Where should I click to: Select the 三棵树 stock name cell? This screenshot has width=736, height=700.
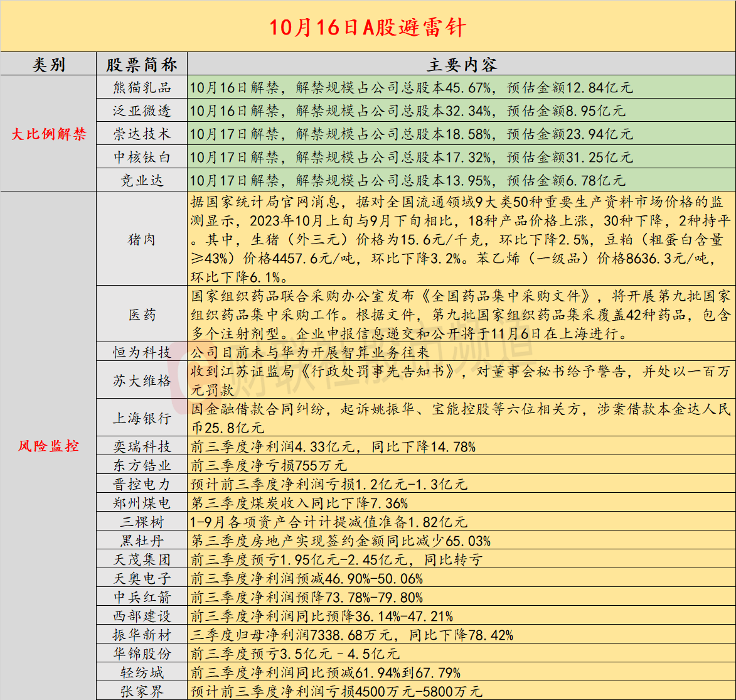pyautogui.click(x=142, y=522)
